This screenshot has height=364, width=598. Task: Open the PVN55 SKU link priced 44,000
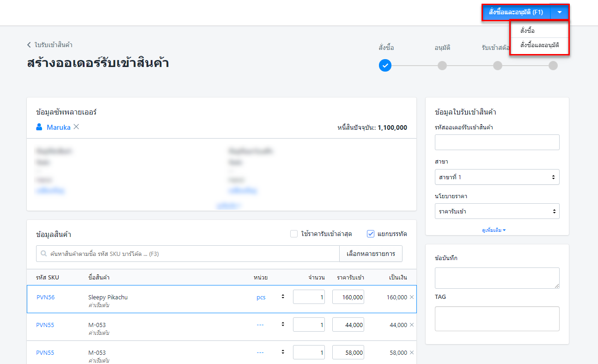click(45, 325)
